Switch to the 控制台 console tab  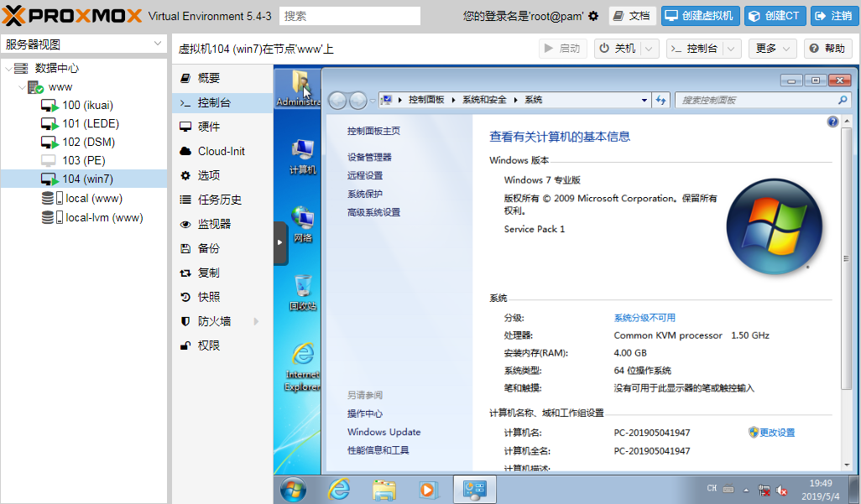point(222,102)
